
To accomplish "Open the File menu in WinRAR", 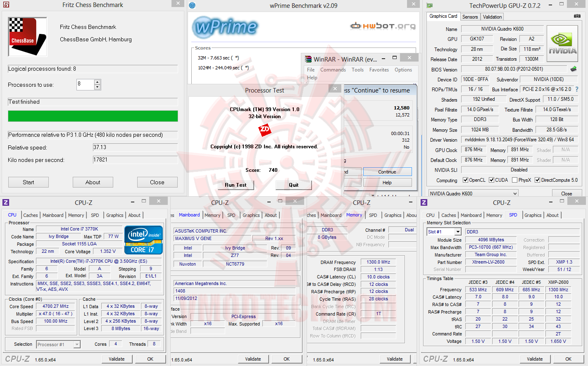I will click(x=311, y=70).
